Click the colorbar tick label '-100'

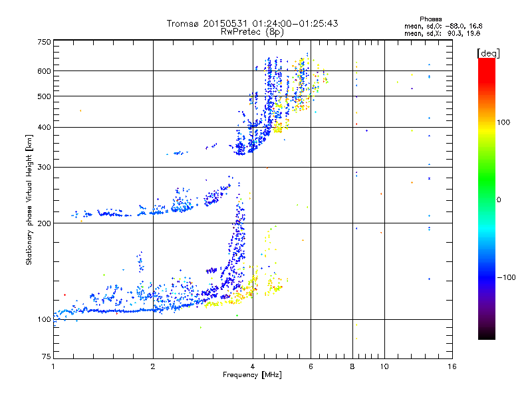pyautogui.click(x=506, y=277)
